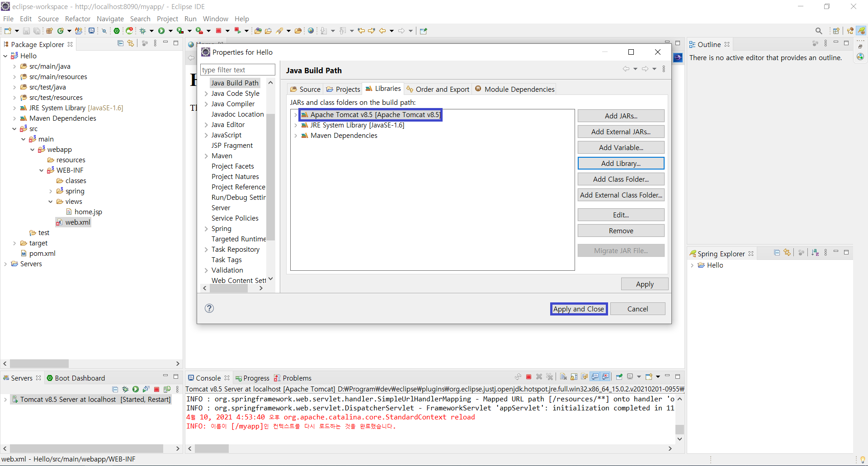
Task: Click the Restore icon below the perspective switcher
Action: point(860,46)
